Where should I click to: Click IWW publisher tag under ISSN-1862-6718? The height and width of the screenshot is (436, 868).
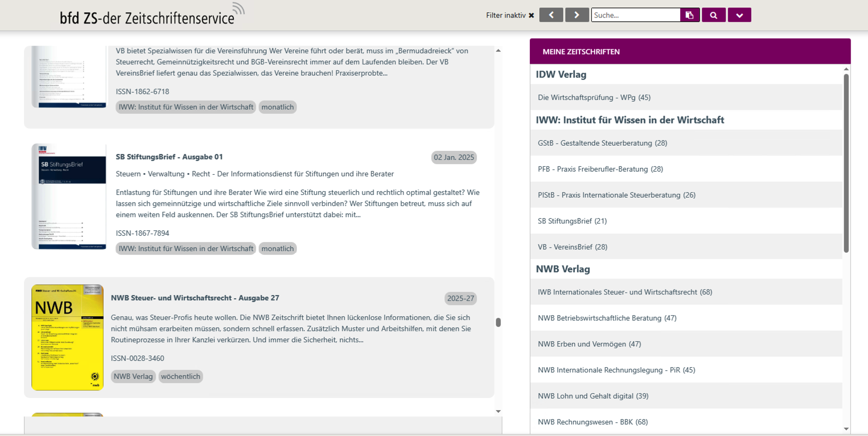pyautogui.click(x=186, y=107)
